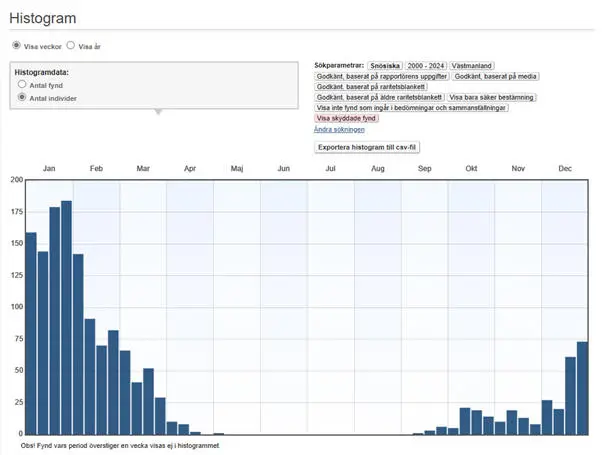Screen dimensions: 602x455
Task: Click the 'Västmanland' search parameter tag
Action: [x=475, y=64]
